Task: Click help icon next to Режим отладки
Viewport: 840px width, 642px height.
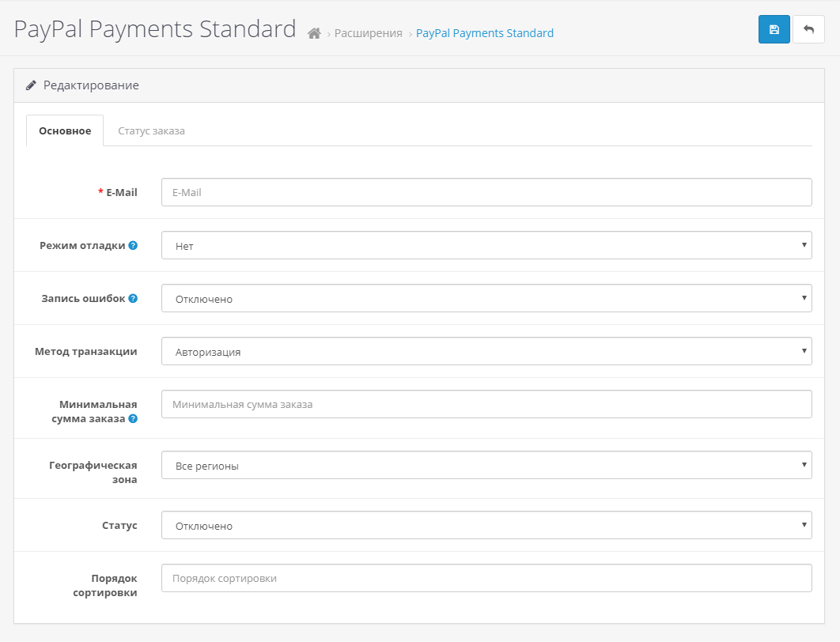Action: [x=134, y=245]
